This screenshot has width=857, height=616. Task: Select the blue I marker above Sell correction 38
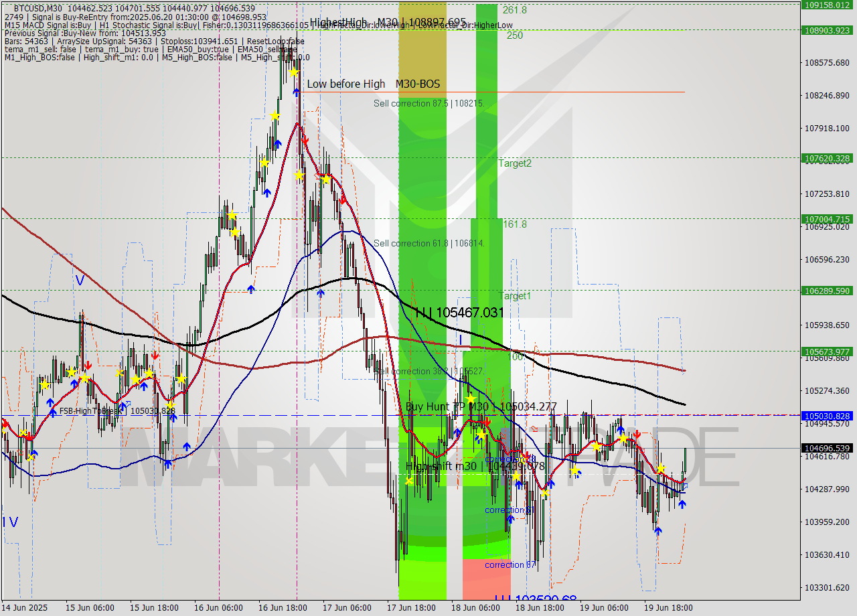coord(461,340)
